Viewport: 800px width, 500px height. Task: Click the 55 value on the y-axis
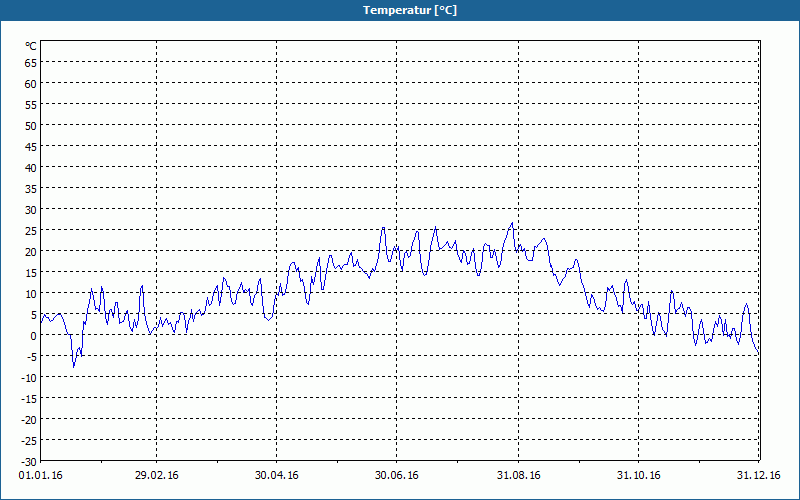pyautogui.click(x=31, y=105)
